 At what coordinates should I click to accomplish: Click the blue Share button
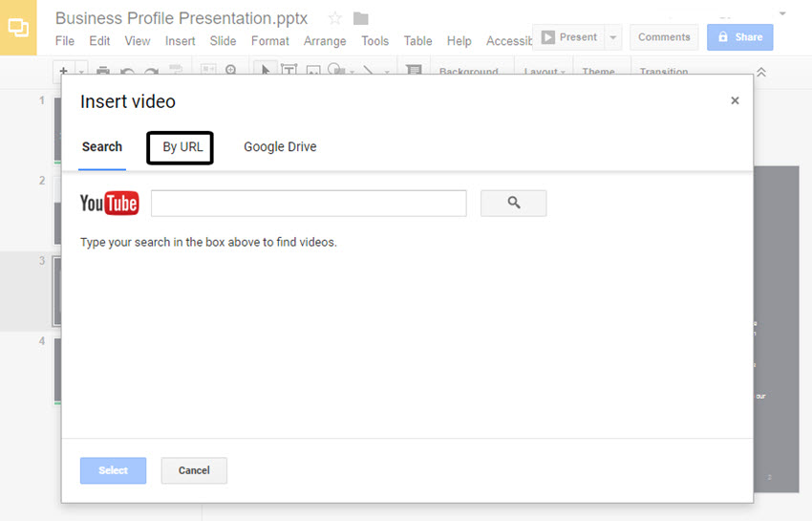click(740, 37)
